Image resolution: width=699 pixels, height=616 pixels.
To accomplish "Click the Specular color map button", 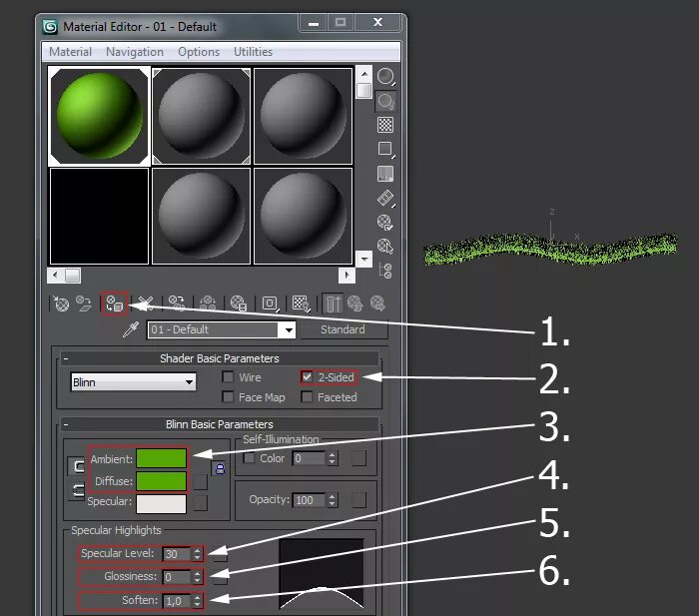I will [x=200, y=503].
